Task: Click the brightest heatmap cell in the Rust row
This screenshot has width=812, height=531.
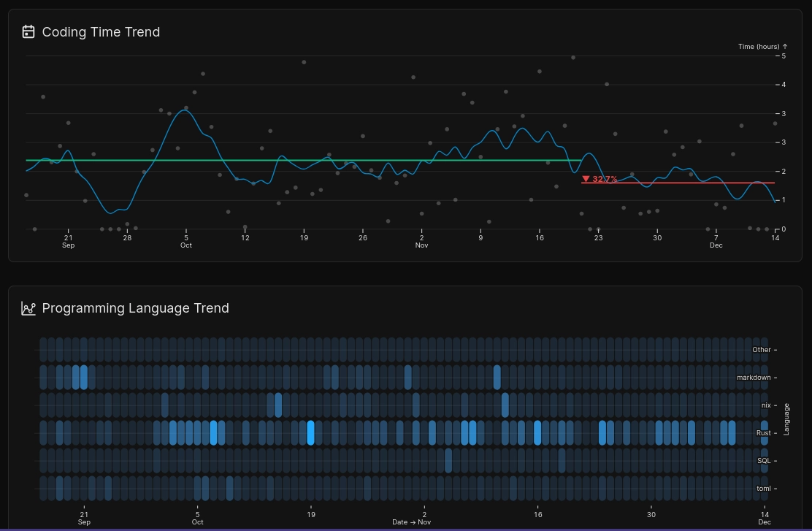Action: [310, 433]
